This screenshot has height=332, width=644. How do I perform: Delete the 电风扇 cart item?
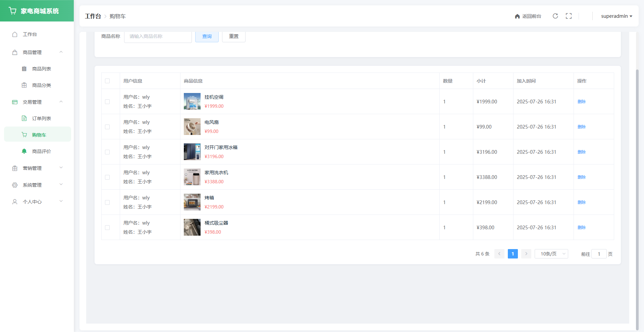pos(581,127)
